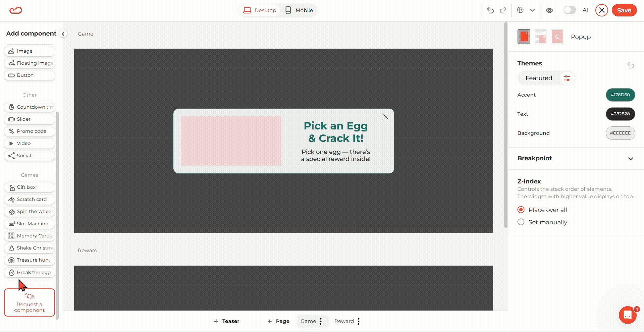The image size is (644, 332).
Task: Switch to the Reward page tab
Action: click(x=344, y=321)
